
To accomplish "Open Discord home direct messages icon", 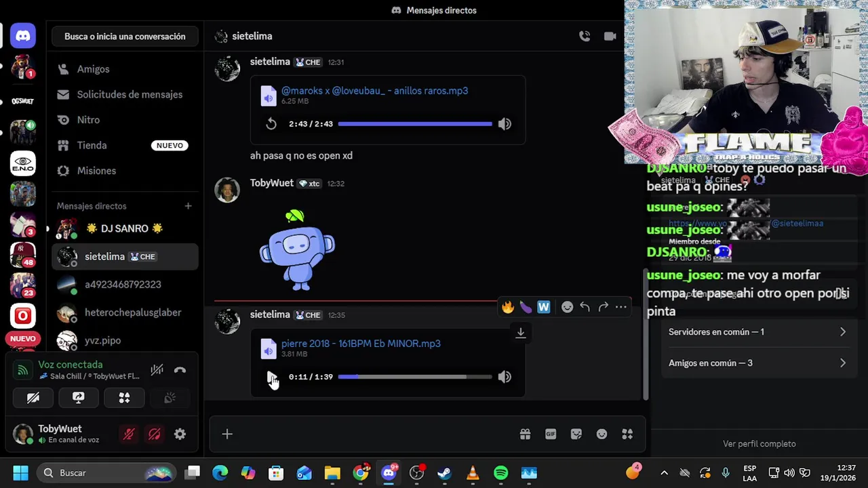I will tap(23, 36).
